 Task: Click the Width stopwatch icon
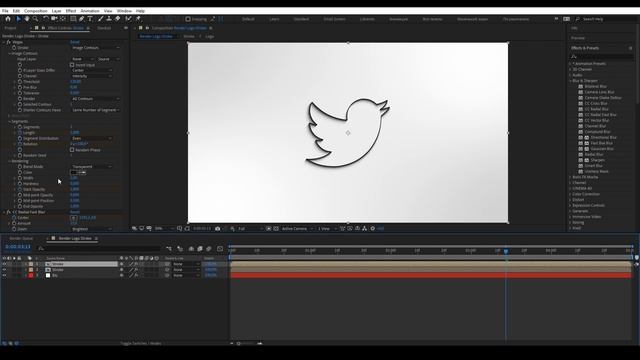[x=20, y=178]
